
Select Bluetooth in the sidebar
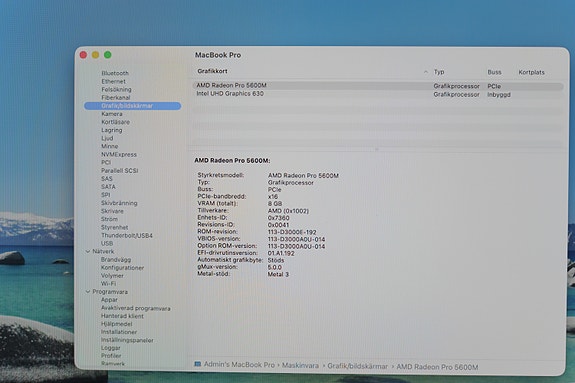pos(115,73)
